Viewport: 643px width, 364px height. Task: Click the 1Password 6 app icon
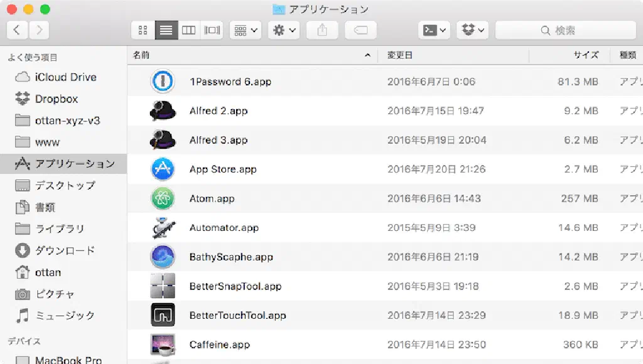[x=162, y=82]
